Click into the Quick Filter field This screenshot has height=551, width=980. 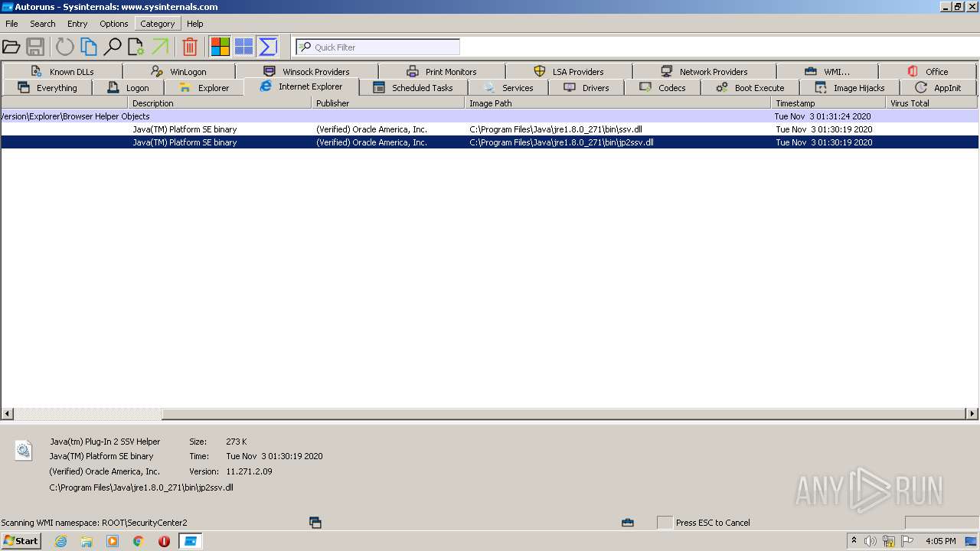pos(378,47)
